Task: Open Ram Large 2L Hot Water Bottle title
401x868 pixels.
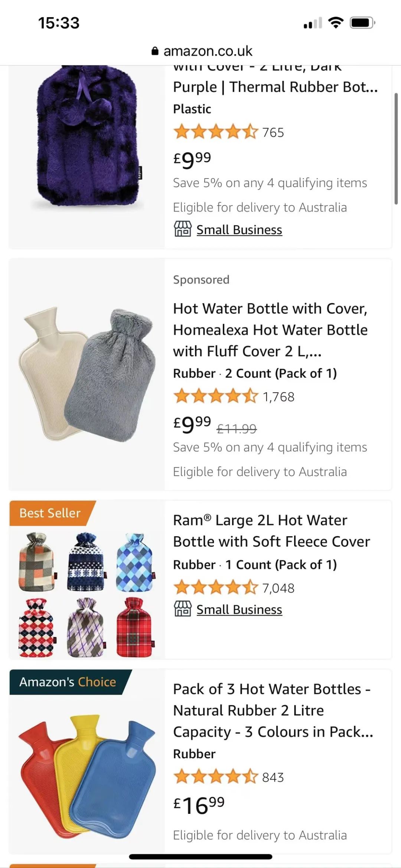Action: coord(271,531)
